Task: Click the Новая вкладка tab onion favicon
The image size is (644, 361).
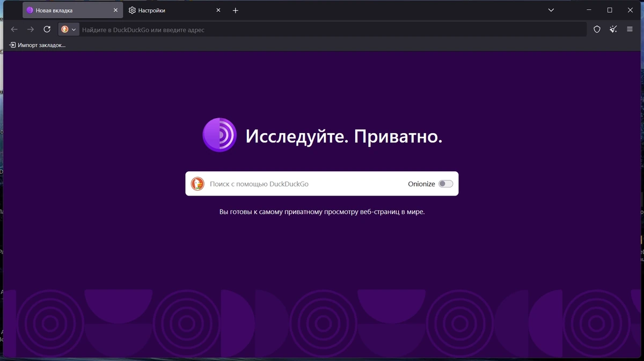Action: click(x=30, y=10)
